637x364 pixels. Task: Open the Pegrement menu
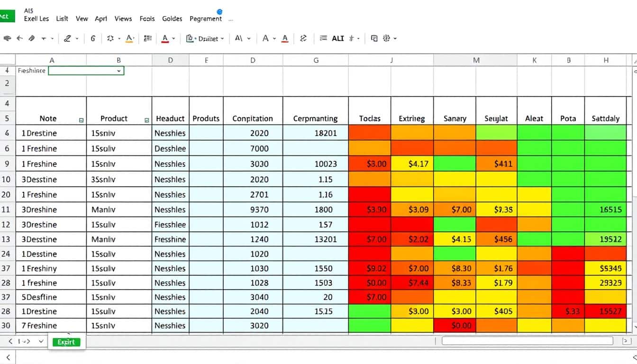tap(206, 19)
